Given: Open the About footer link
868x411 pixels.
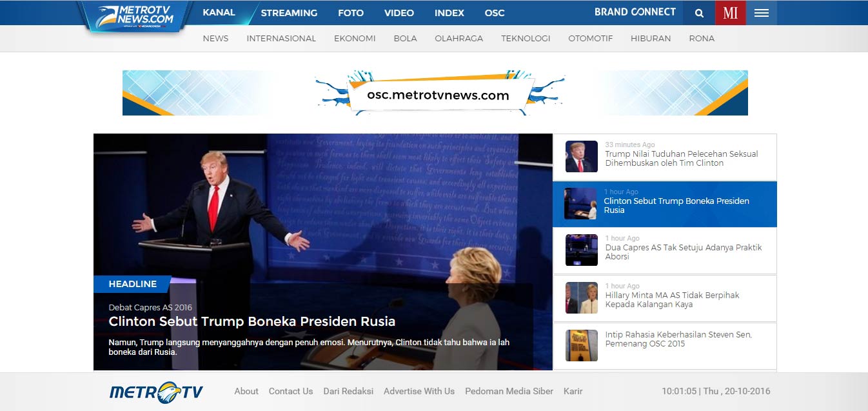Looking at the screenshot, I should click(x=246, y=391).
